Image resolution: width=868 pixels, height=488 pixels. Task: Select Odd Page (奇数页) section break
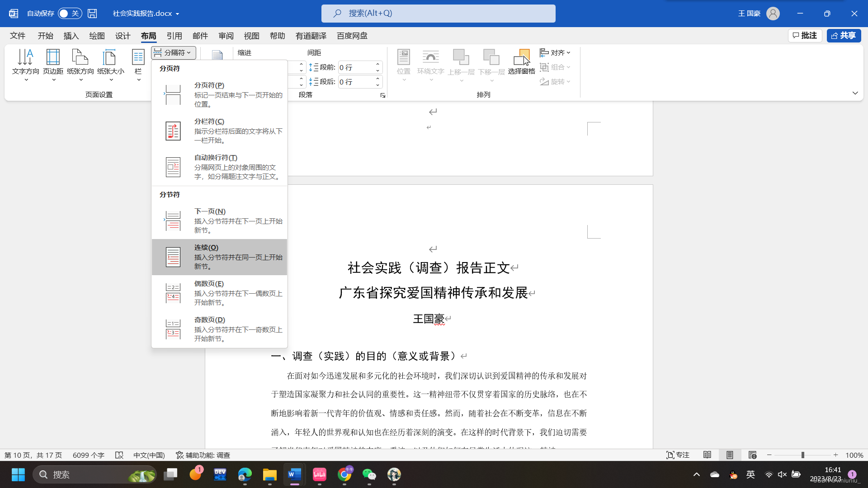[219, 329]
